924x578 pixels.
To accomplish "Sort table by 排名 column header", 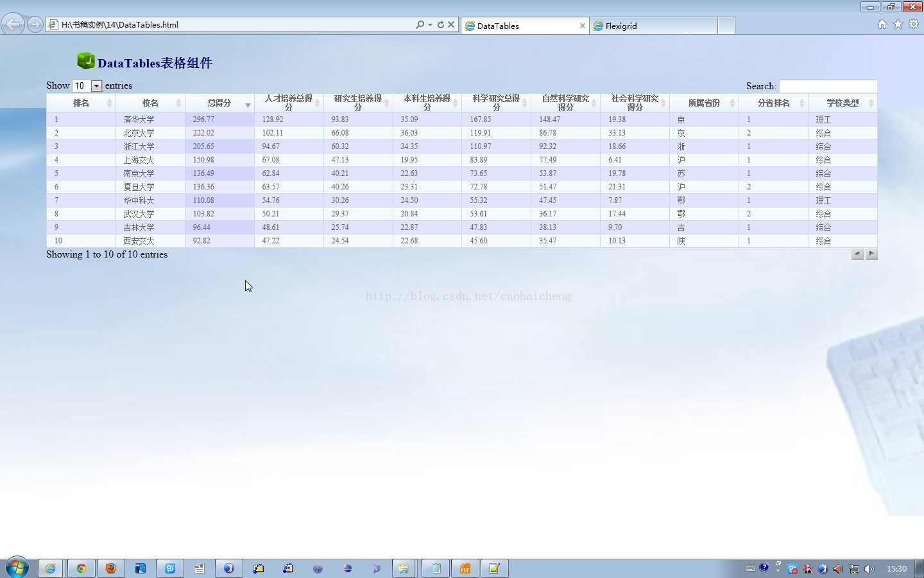I will 81,103.
